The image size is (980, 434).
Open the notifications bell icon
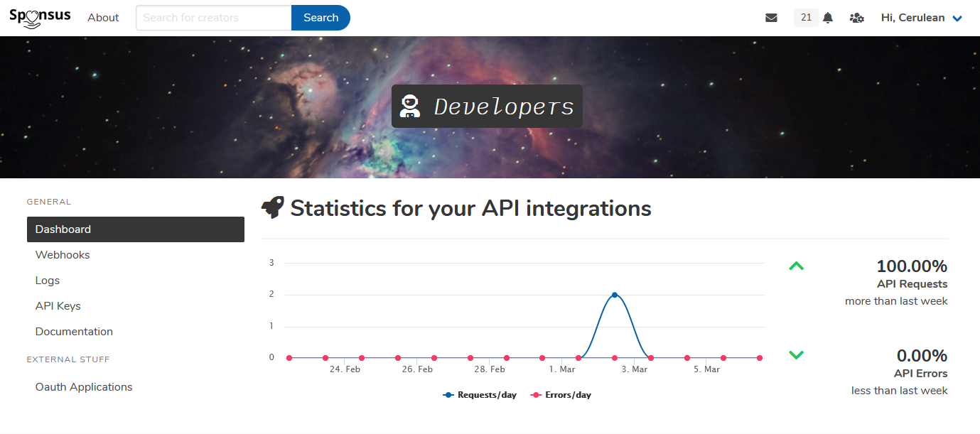pos(828,18)
